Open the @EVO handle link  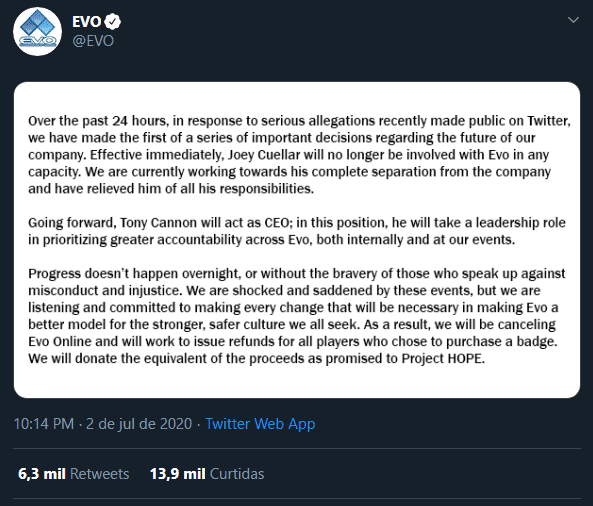point(93,41)
